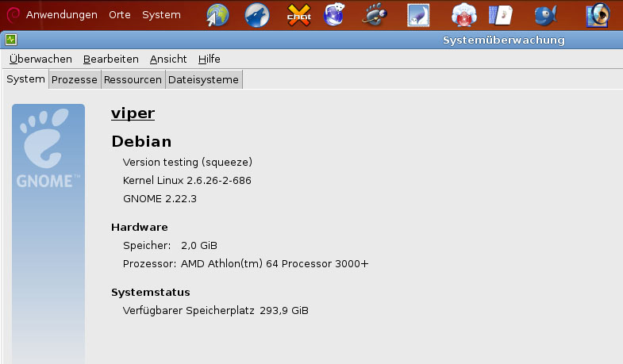Launch the GIMP mascot panel icon
Viewport: 623px width, 364px height.
pyautogui.click(x=377, y=15)
